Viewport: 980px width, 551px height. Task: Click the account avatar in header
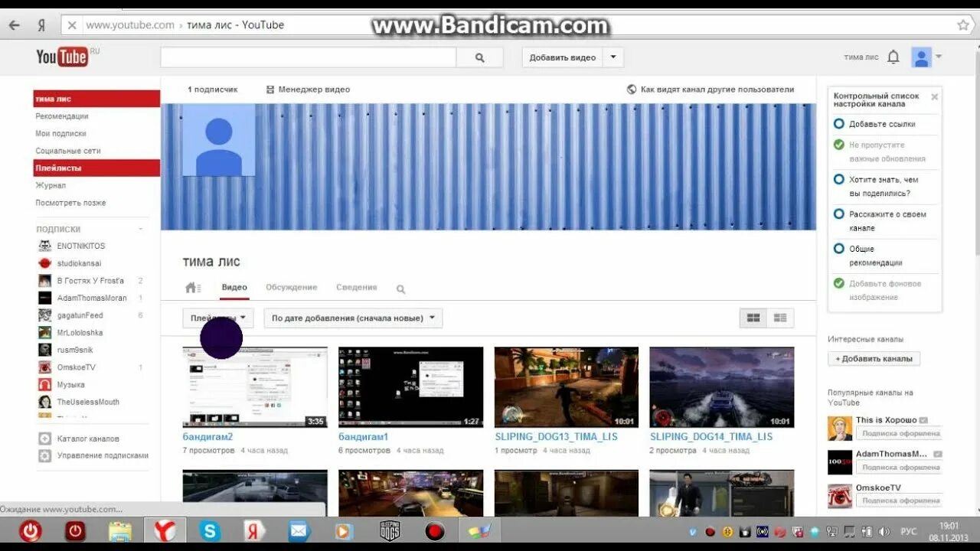click(x=921, y=57)
